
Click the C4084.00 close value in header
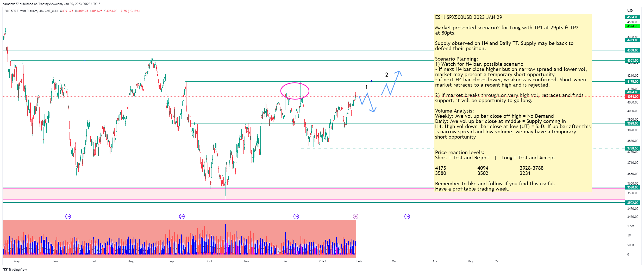click(x=111, y=11)
